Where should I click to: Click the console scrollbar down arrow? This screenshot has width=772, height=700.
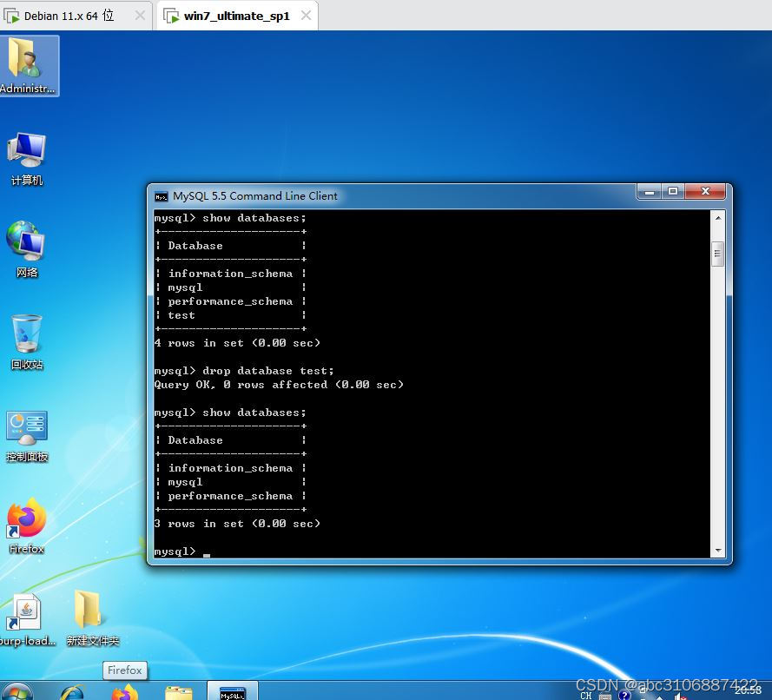click(718, 551)
